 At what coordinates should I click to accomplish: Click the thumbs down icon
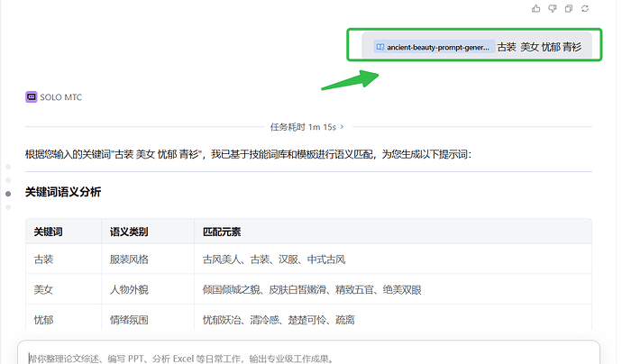tap(553, 8)
